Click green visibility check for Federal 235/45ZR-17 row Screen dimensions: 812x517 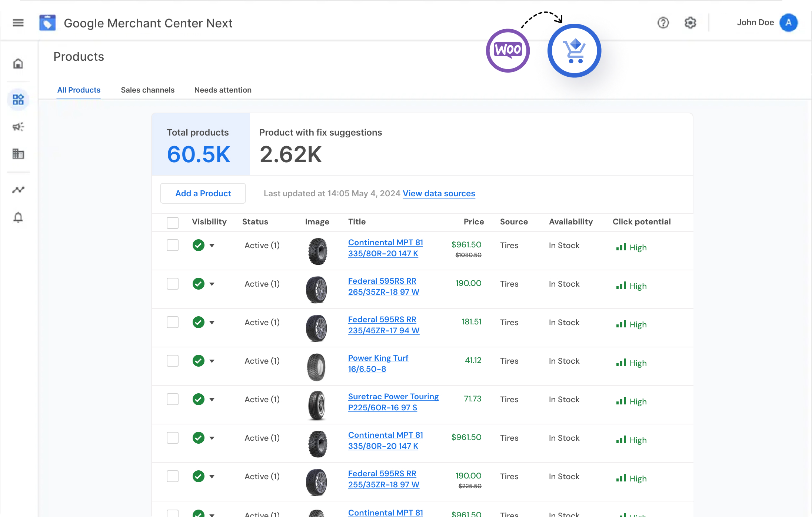(x=199, y=322)
